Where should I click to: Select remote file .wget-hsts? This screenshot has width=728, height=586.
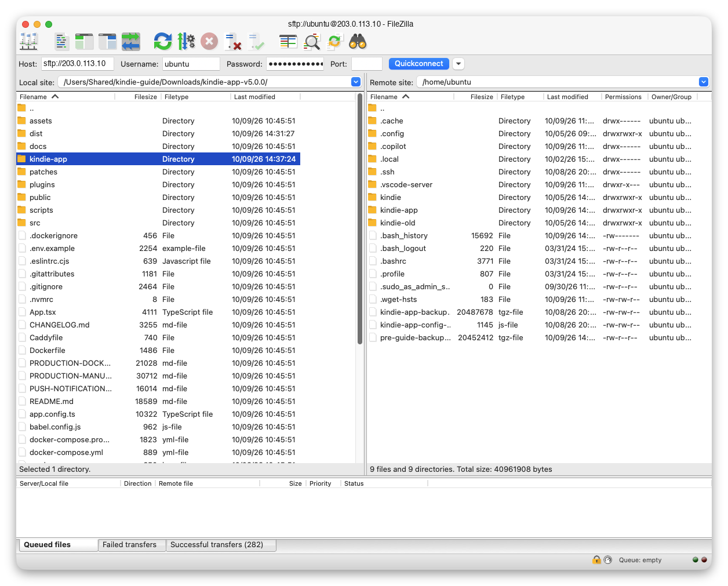pos(532,299)
